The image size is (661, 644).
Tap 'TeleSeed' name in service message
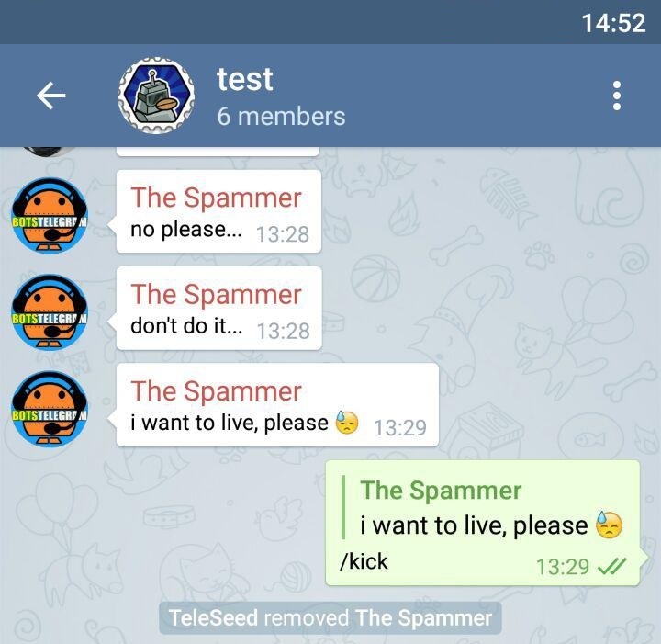tap(213, 618)
